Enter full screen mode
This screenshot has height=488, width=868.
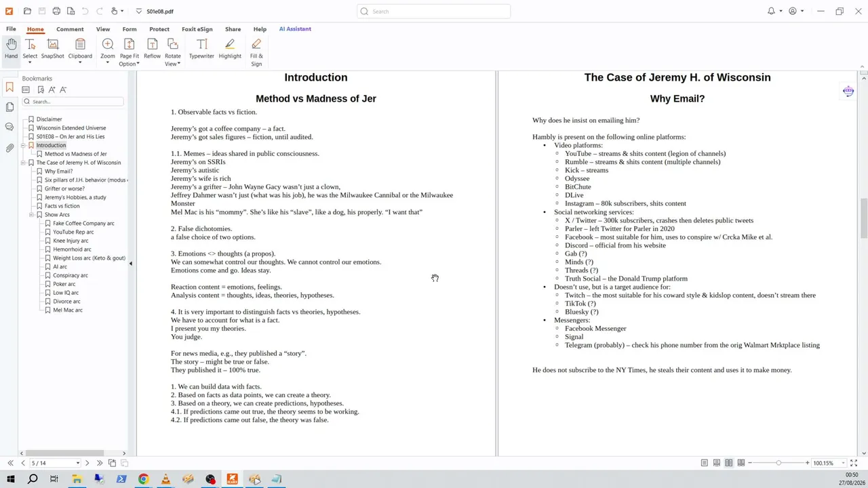(x=854, y=463)
